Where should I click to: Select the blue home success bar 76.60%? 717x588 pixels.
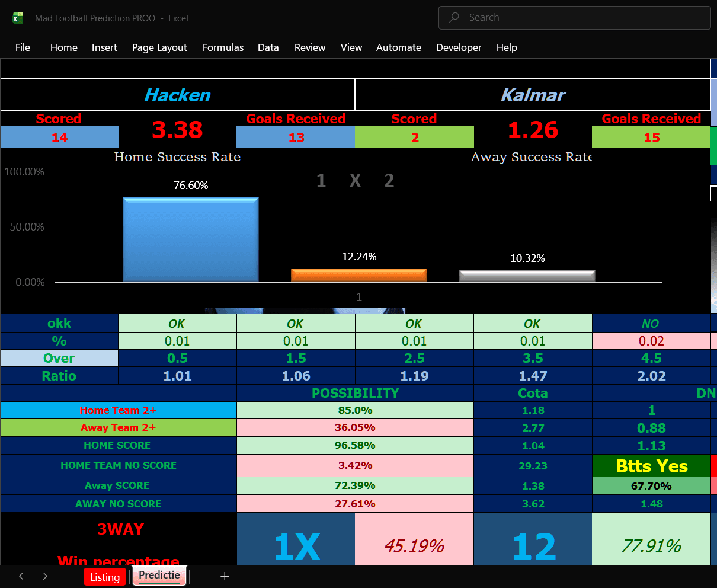191,239
